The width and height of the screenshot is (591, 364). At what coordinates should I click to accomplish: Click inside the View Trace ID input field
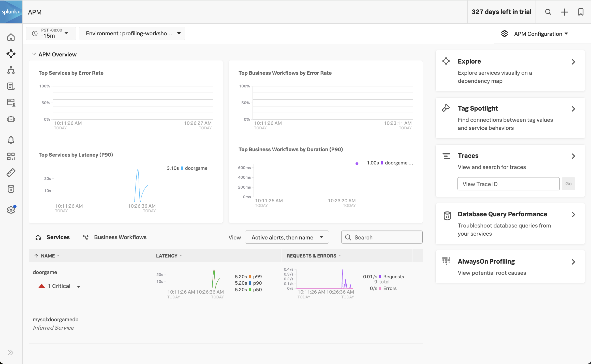(x=508, y=184)
